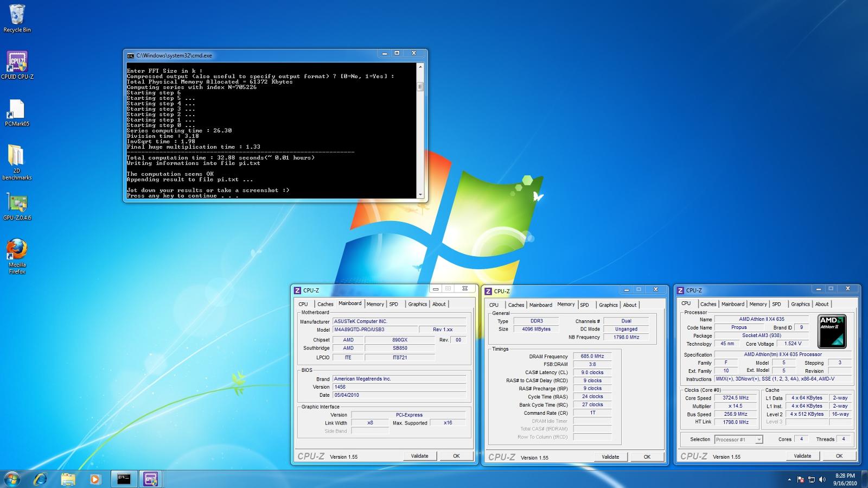The image size is (868, 488).
Task: Click OK in the Mainboard CPU-Z window
Action: [x=456, y=456]
